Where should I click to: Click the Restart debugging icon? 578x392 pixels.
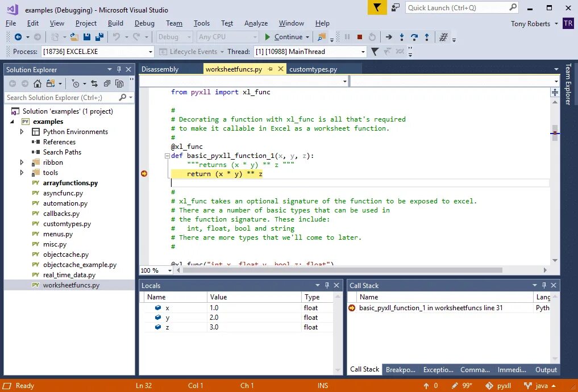pyautogui.click(x=372, y=37)
